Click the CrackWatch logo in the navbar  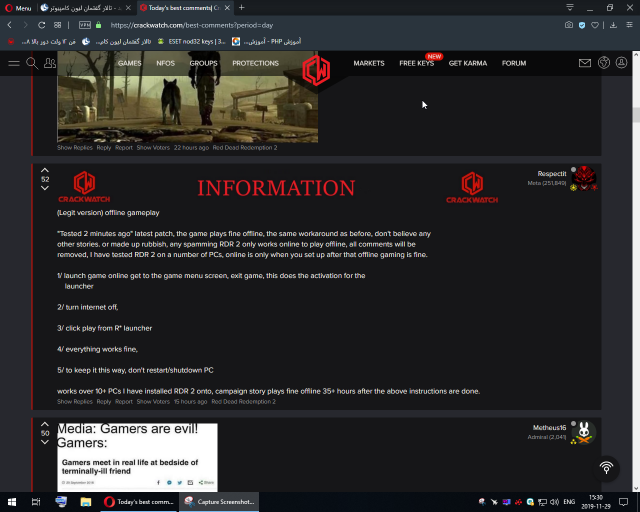pos(316,69)
